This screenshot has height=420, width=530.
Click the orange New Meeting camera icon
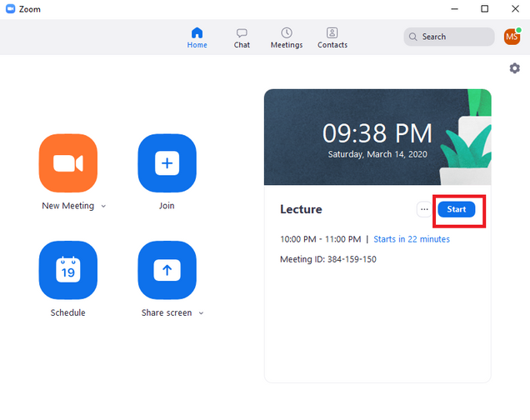tap(68, 162)
